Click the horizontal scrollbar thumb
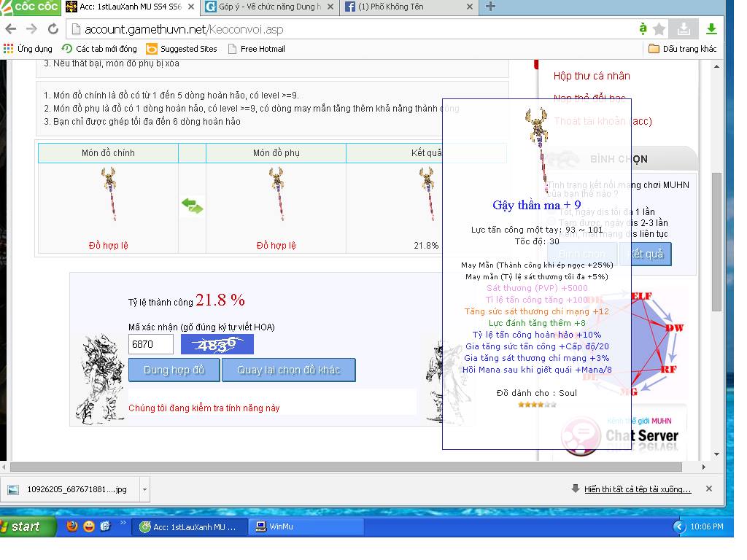The width and height of the screenshot is (747, 560). point(346,467)
